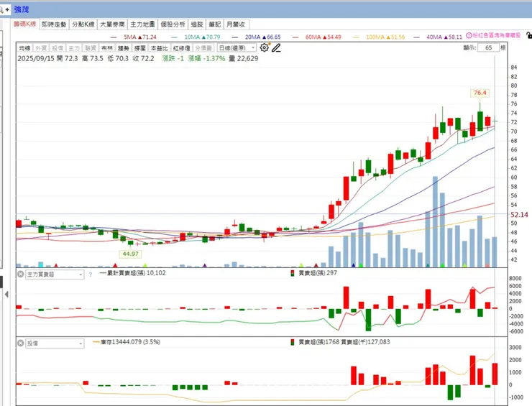Click the pink info icon near 粉紅色區塊
This screenshot has height=406, width=532.
[x=469, y=35]
